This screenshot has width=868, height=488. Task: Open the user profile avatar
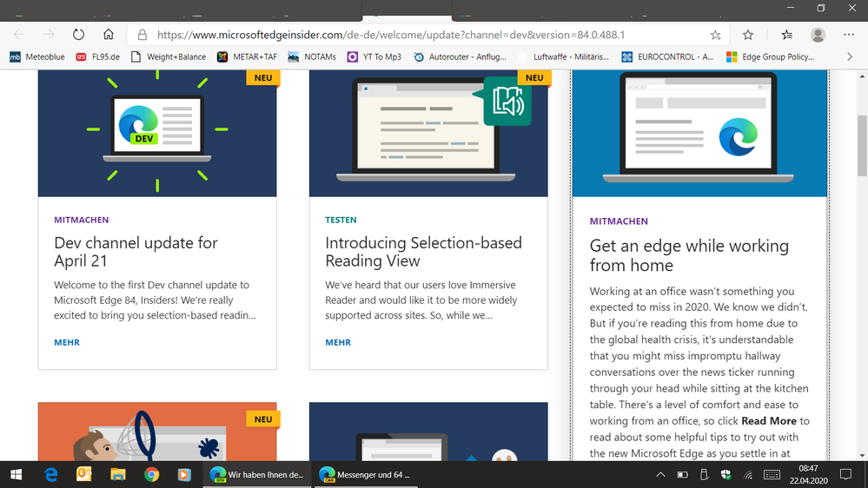pyautogui.click(x=818, y=35)
